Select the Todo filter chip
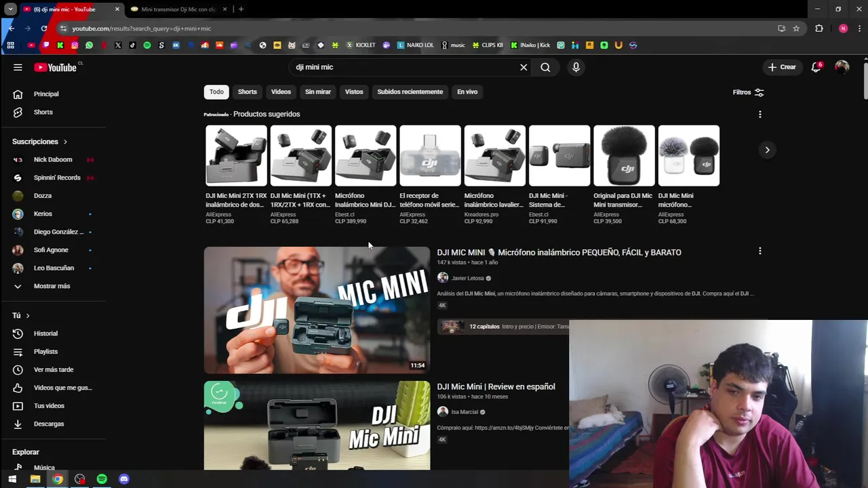The height and width of the screenshot is (488, 868). tap(216, 91)
